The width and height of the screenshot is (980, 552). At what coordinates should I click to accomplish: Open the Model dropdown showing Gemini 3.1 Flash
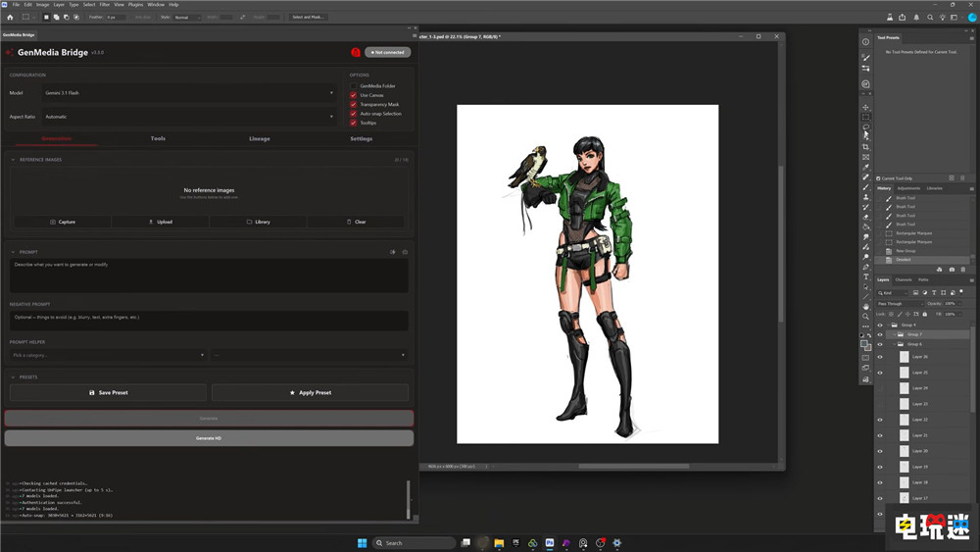point(190,92)
